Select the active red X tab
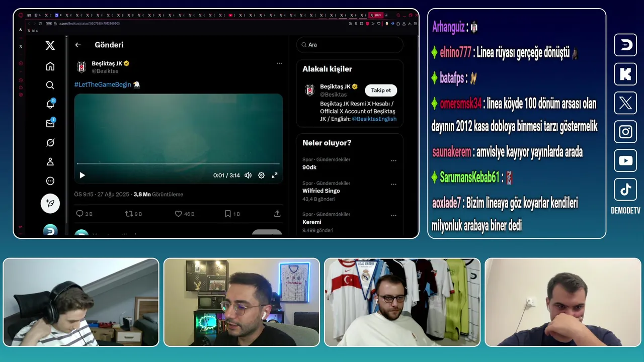The height and width of the screenshot is (362, 644). 375,15
